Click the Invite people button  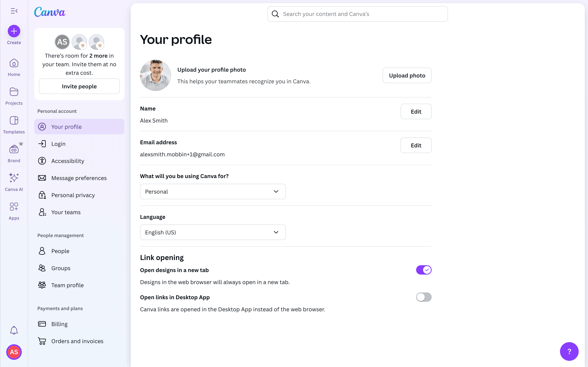coord(79,86)
